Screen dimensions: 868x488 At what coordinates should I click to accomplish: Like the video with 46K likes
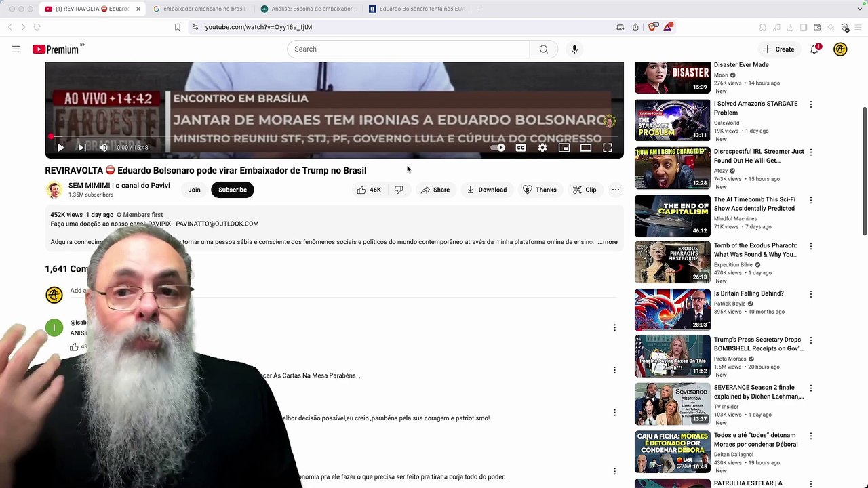[368, 190]
